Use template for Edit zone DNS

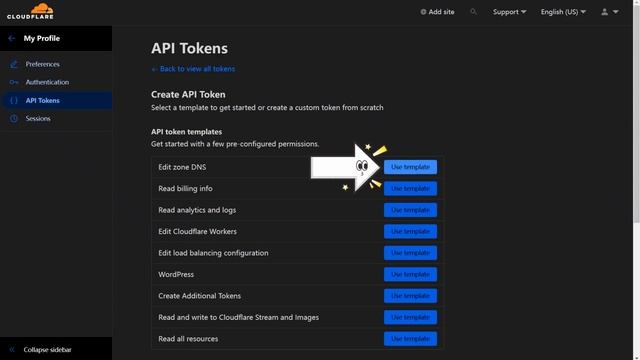410,167
